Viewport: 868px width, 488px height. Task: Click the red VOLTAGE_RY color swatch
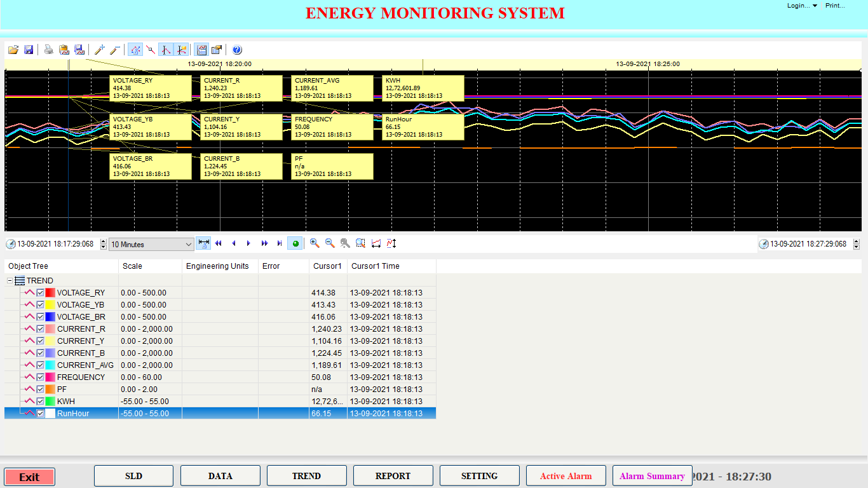point(51,293)
